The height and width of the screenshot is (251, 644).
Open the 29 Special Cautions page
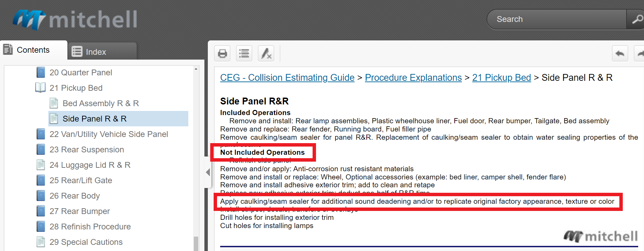[86, 242]
